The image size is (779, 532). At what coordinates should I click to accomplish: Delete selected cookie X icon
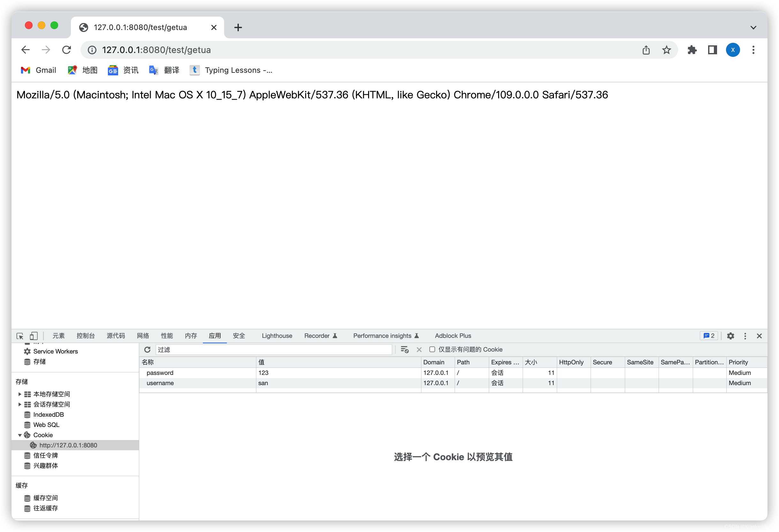tap(419, 350)
